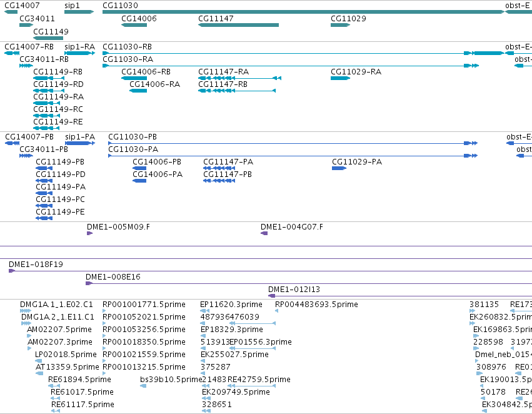Select EST RP001052021.5prime

[144, 317]
